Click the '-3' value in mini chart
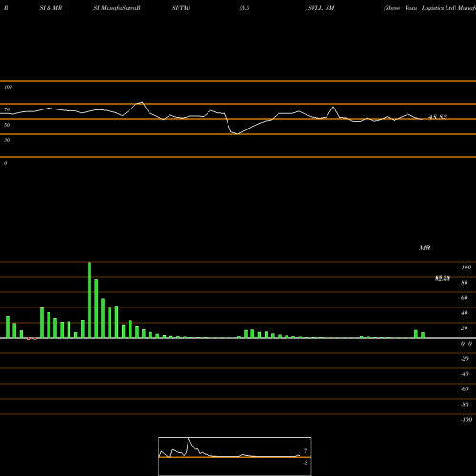This screenshot has width=476, height=476. (x=306, y=463)
